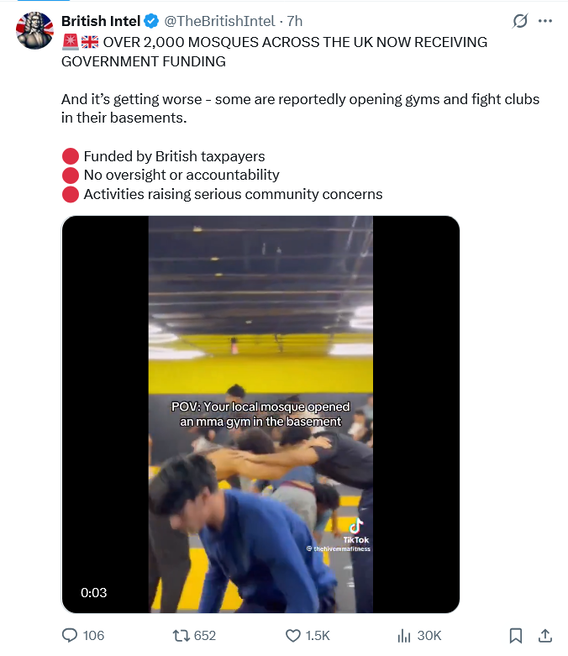Repost this tweet using retweet icon
This screenshot has height=656, width=568.
(x=181, y=636)
